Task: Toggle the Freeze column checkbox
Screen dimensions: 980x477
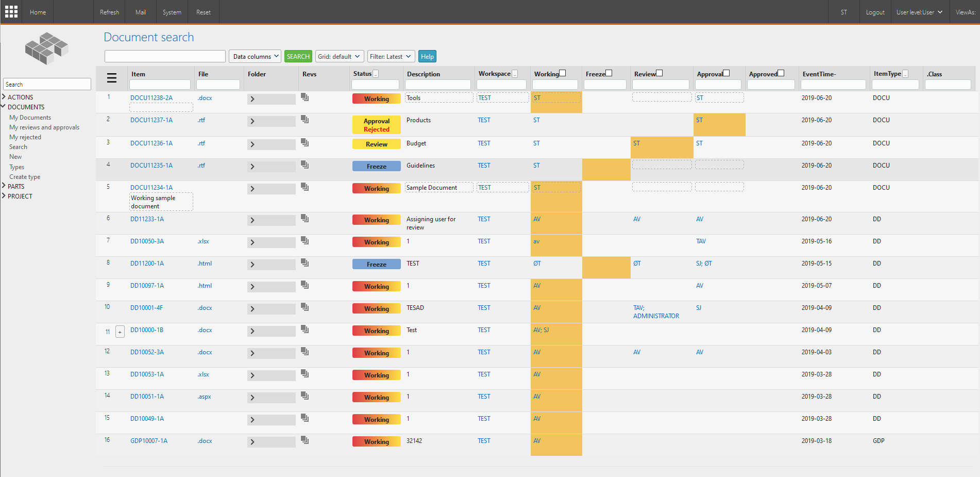Action: click(609, 73)
